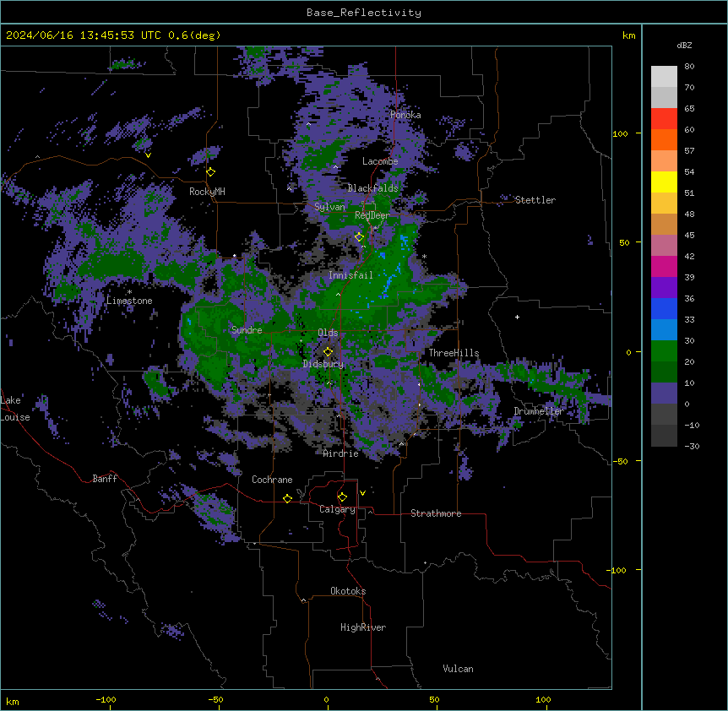Select the magenta swatch near 42 dBZ
The width and height of the screenshot is (728, 711).
pos(664,266)
